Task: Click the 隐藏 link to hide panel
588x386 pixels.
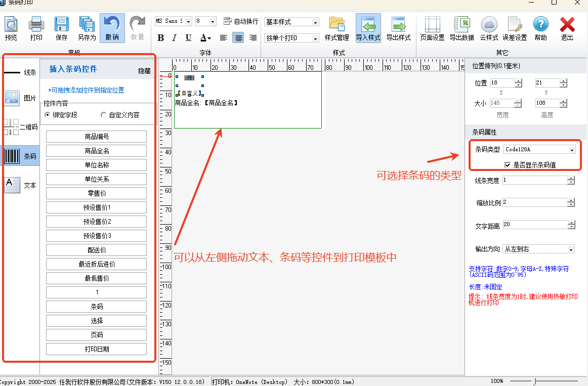Action: 144,71
